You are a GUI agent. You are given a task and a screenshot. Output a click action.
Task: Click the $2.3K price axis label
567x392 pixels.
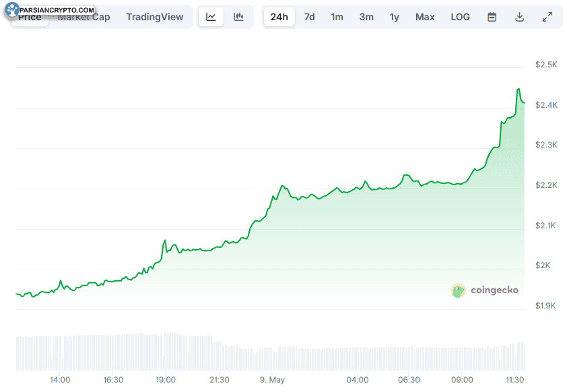pos(546,145)
